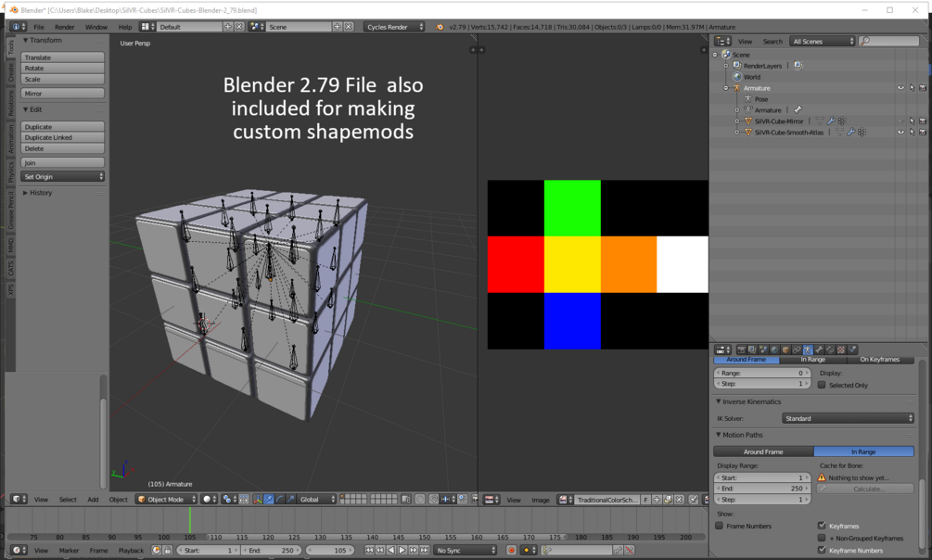The height and width of the screenshot is (560, 932).
Task: Click the Mirror button
Action: pos(62,94)
